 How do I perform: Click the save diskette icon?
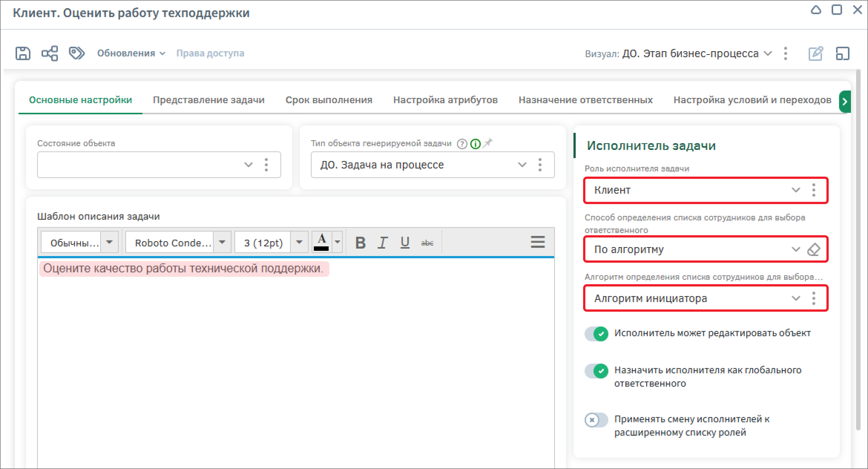[23, 53]
